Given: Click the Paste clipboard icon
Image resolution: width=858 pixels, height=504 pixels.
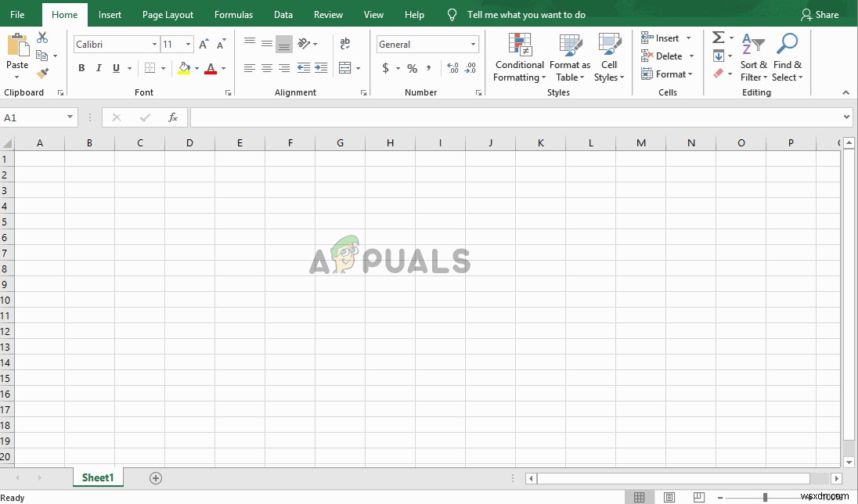Looking at the screenshot, I should pyautogui.click(x=17, y=45).
